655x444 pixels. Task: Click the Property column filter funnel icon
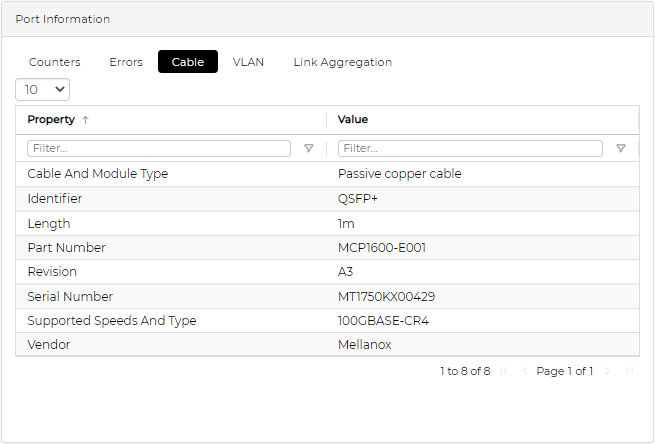[308, 148]
